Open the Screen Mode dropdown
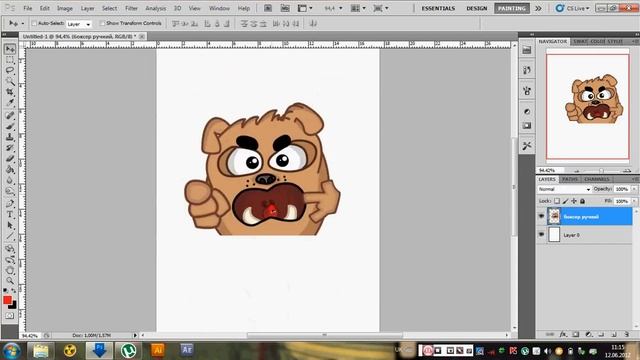 click(x=381, y=8)
